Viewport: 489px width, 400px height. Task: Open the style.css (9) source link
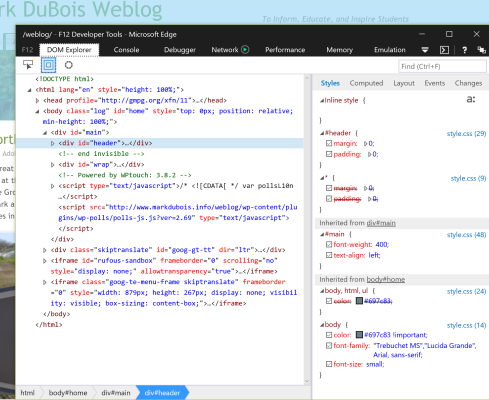(468, 178)
